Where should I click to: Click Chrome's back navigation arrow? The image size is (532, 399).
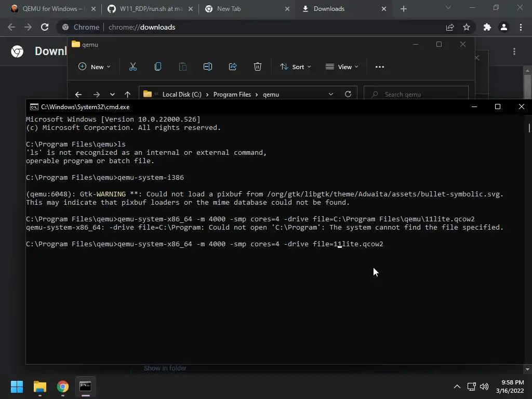tap(11, 27)
